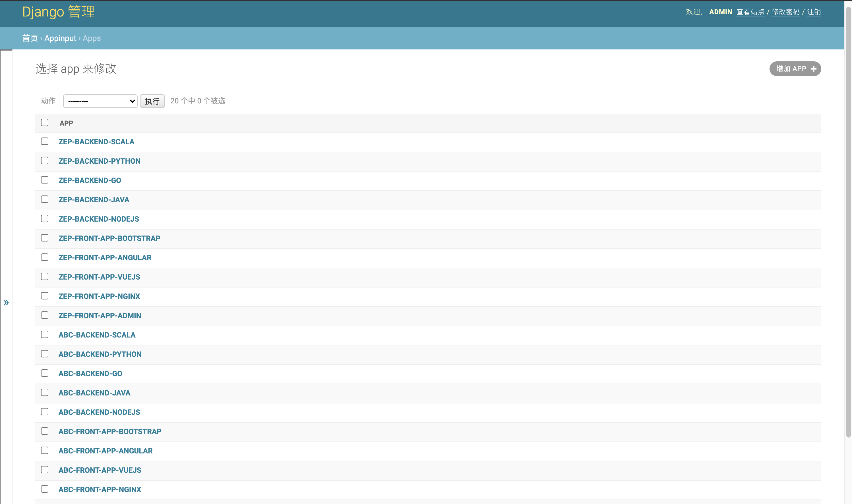The width and height of the screenshot is (852, 504).
Task: Click the 执行 button
Action: point(152,101)
